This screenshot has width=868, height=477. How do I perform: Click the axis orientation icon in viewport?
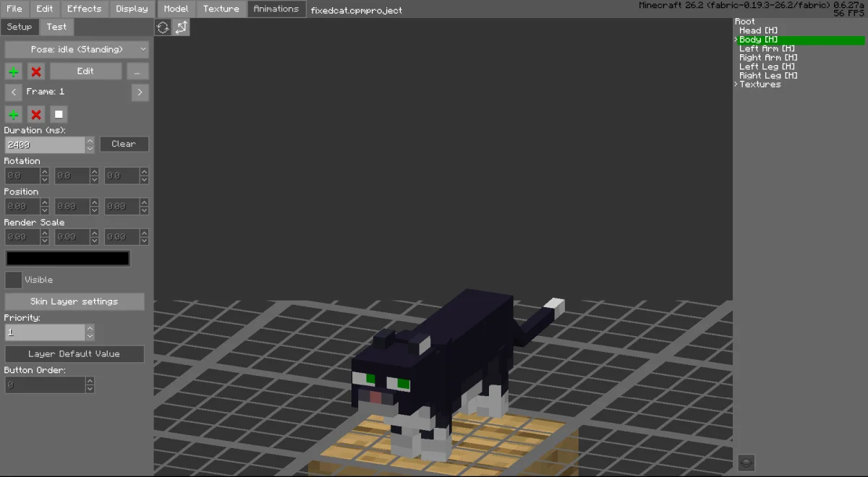[x=181, y=27]
